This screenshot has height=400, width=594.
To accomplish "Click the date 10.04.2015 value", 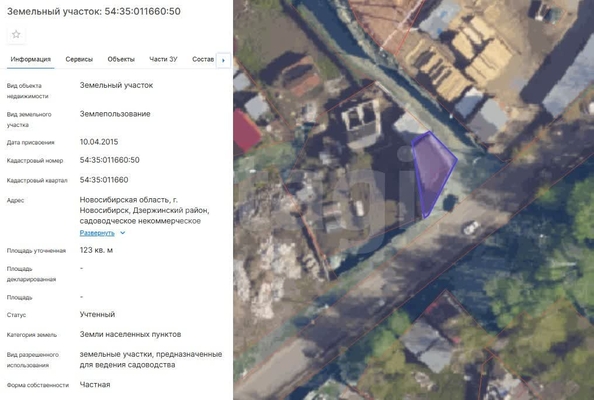I will click(x=99, y=142).
